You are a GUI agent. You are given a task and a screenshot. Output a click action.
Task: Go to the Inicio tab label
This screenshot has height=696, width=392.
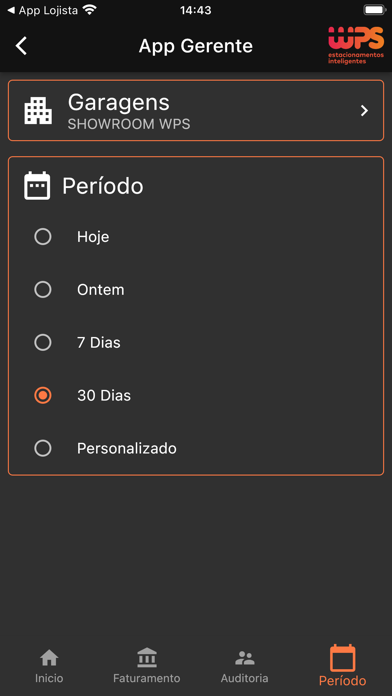(49, 679)
